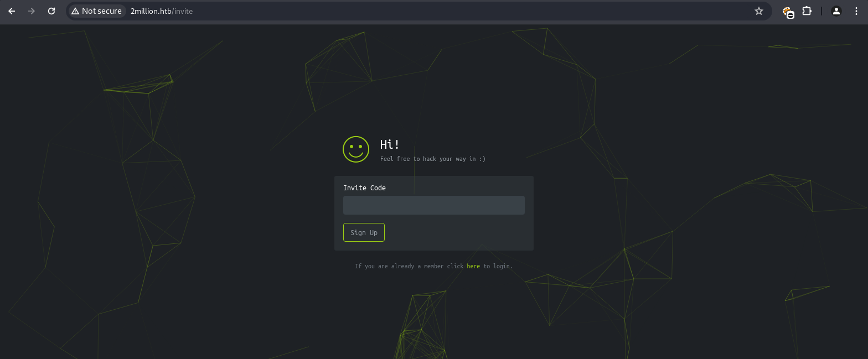Viewport: 868px width, 359px height.
Task: Click the "Hi!" heading text
Action: [x=390, y=144]
